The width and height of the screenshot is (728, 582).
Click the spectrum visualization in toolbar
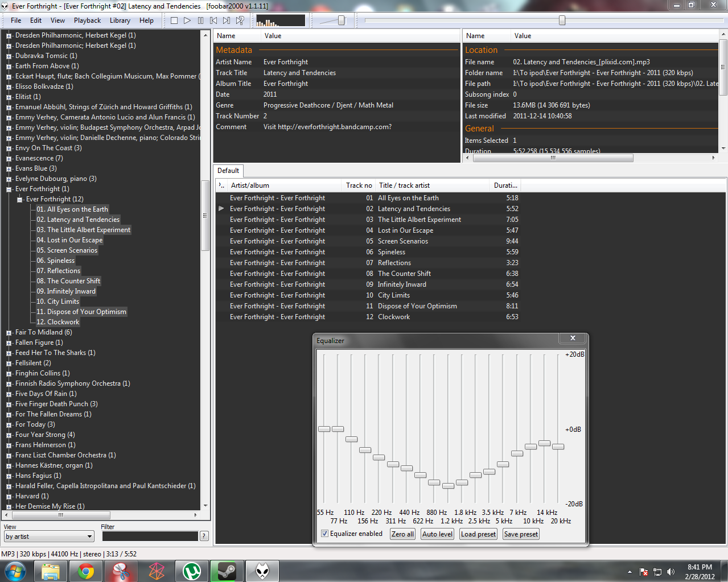[280, 20]
